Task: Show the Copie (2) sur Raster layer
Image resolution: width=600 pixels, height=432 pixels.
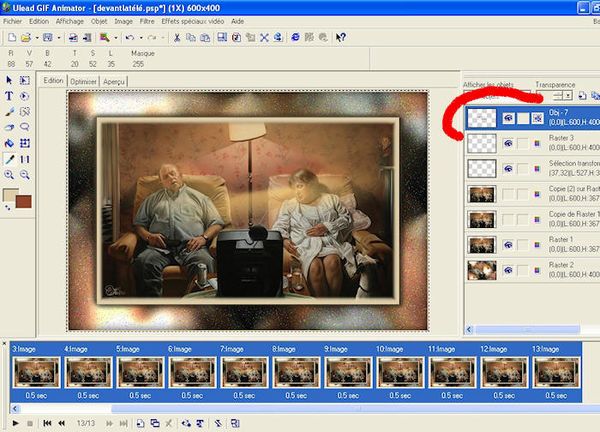Action: pyautogui.click(x=508, y=194)
